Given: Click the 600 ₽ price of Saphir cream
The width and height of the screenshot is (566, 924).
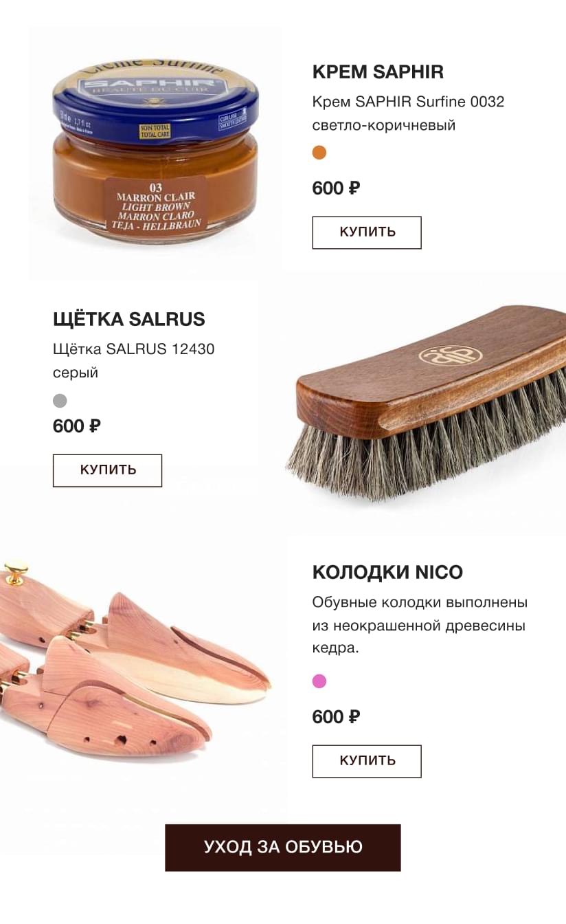Looking at the screenshot, I should click(336, 188).
